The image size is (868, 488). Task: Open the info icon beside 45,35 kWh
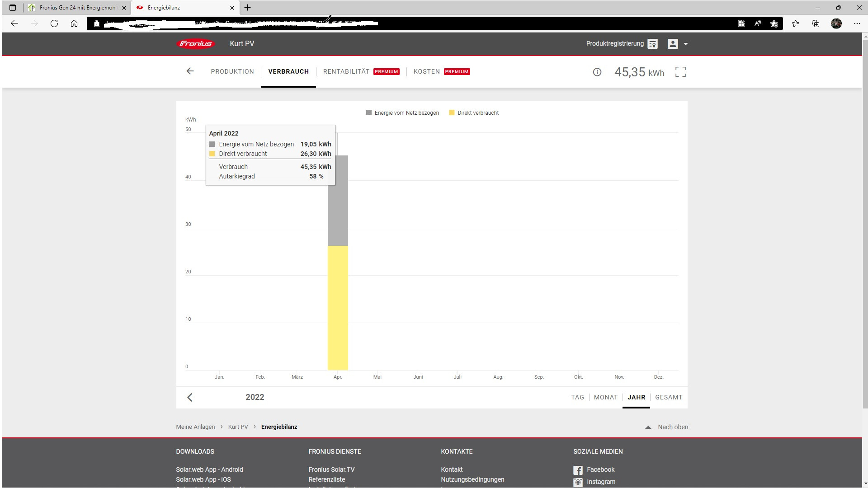tap(597, 72)
